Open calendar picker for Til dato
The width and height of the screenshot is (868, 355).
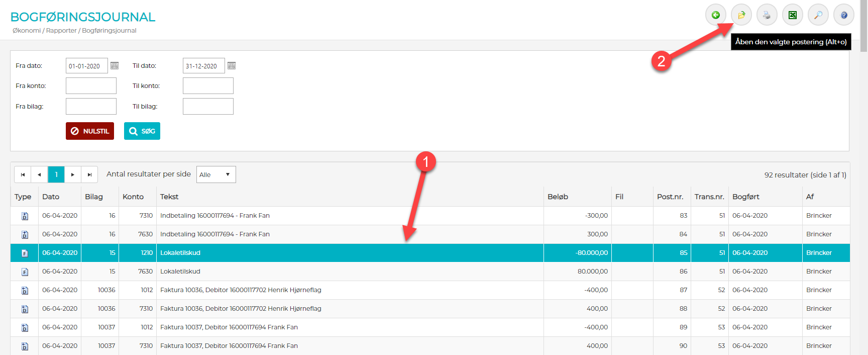click(232, 66)
